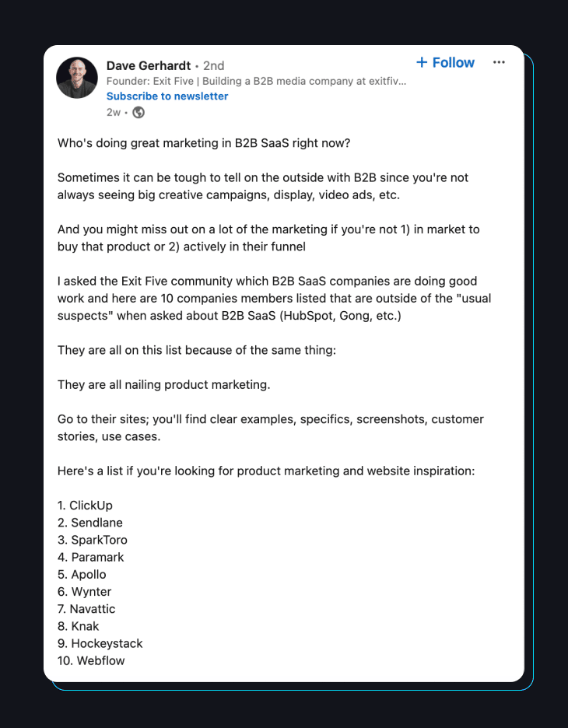
Task: Click the 2w post timestamp
Action: 114,112
